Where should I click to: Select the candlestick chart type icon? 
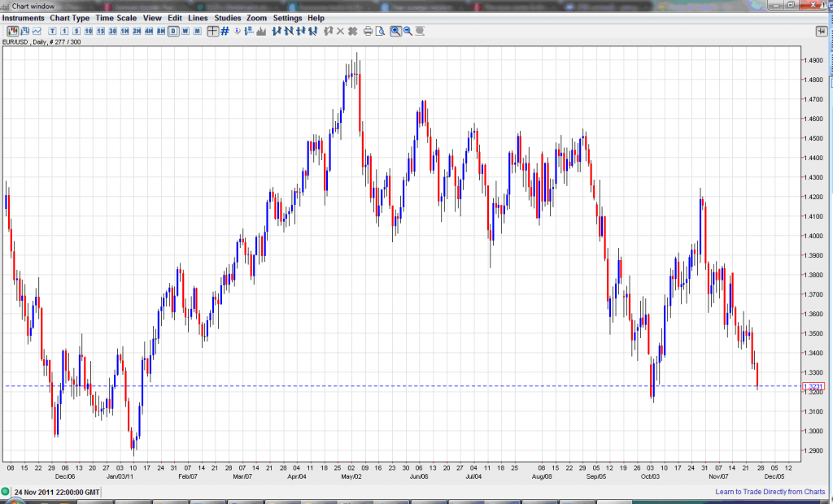click(x=12, y=32)
